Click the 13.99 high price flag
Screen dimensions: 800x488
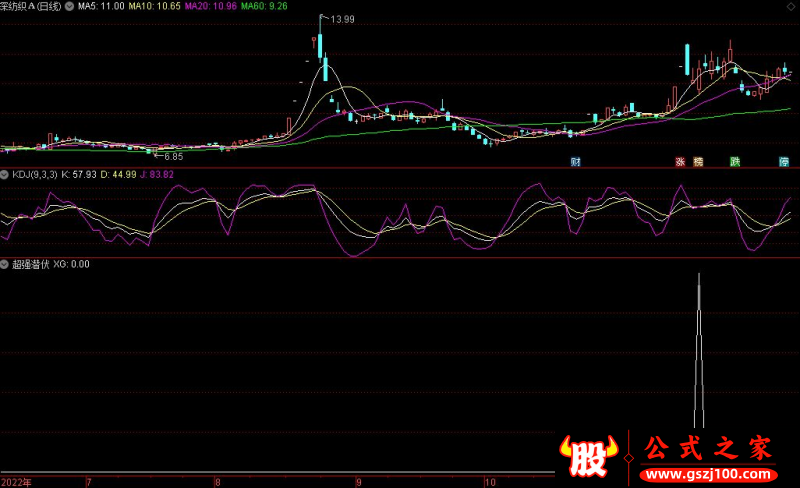(342, 20)
